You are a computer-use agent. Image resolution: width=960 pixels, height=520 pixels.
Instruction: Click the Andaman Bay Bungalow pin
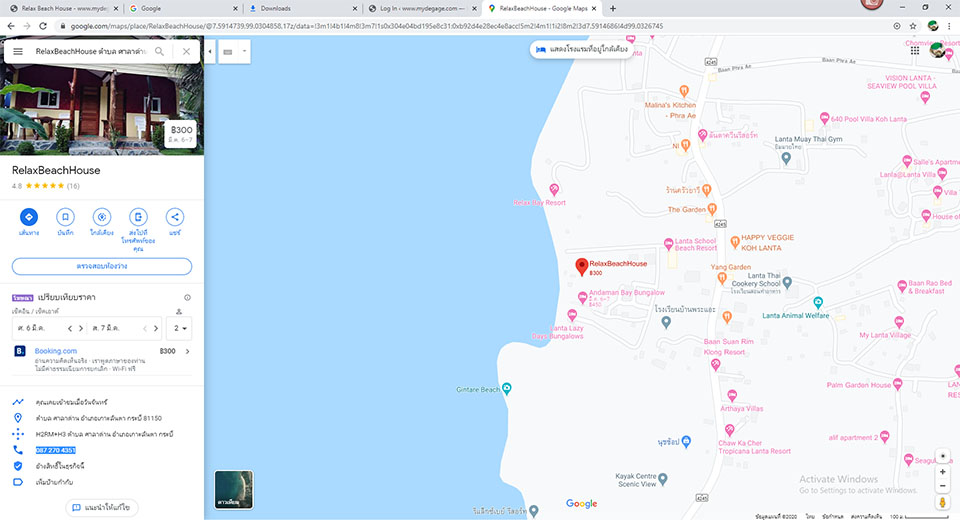click(x=583, y=298)
